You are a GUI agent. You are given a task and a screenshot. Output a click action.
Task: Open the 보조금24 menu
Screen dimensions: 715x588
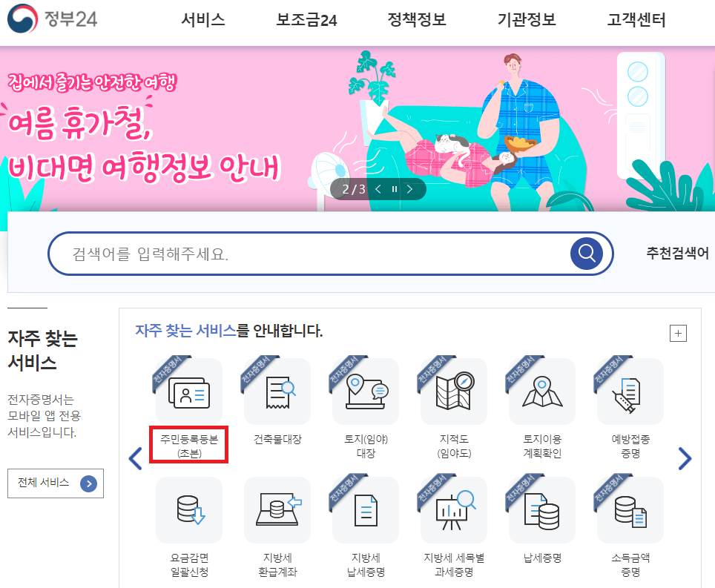coord(306,19)
